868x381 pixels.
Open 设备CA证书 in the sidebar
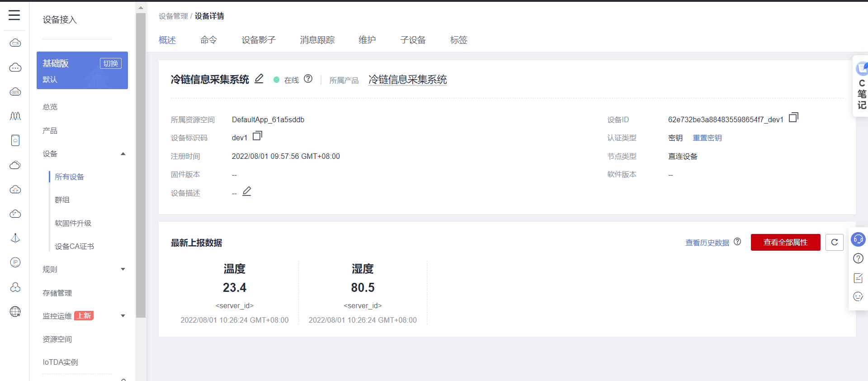[75, 247]
